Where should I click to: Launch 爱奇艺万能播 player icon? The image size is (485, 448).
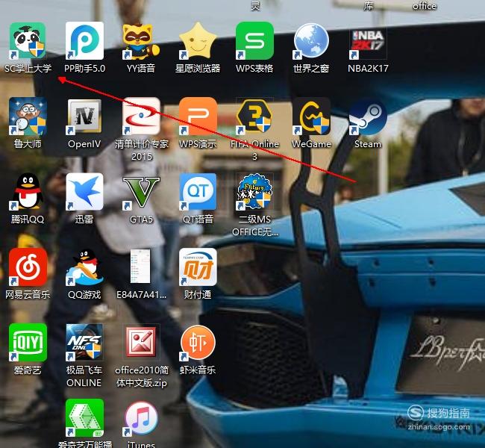click(x=84, y=418)
